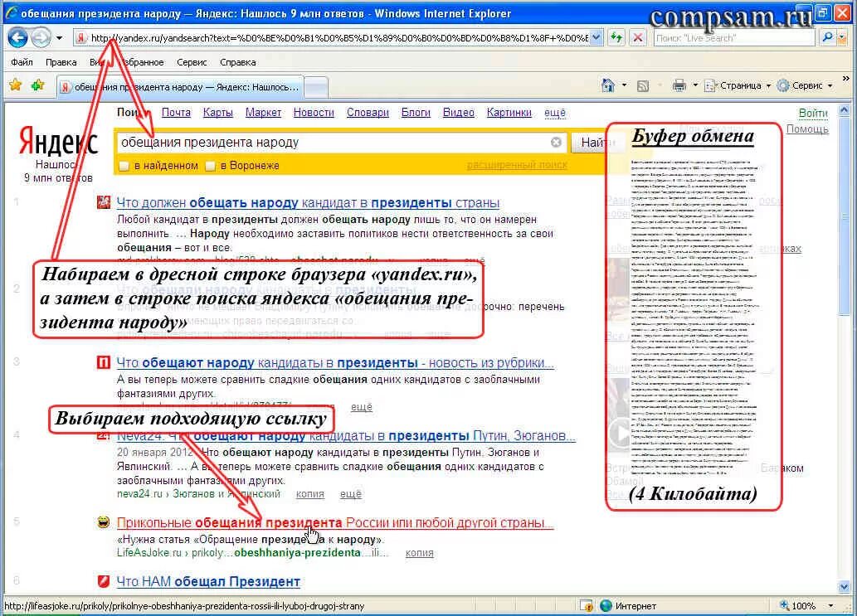
Task: Open the Блоги link
Action: 416,113
